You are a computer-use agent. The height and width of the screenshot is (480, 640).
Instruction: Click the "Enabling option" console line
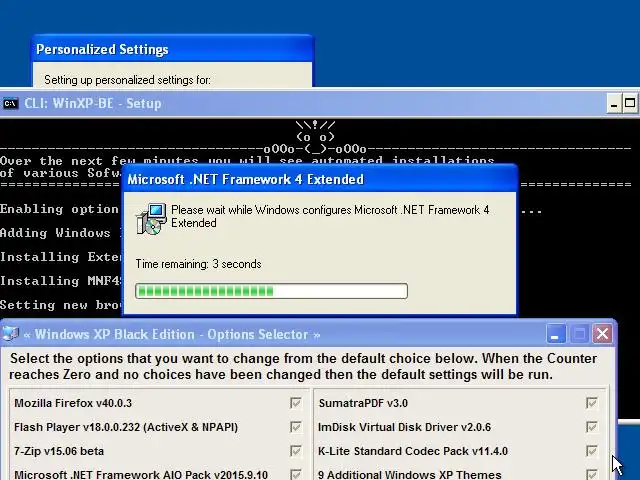pos(60,209)
